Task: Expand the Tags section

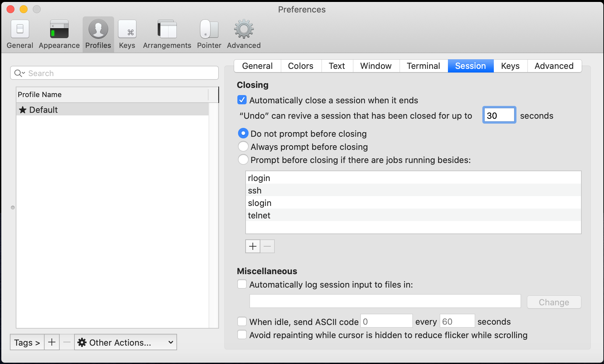Action: [x=27, y=342]
